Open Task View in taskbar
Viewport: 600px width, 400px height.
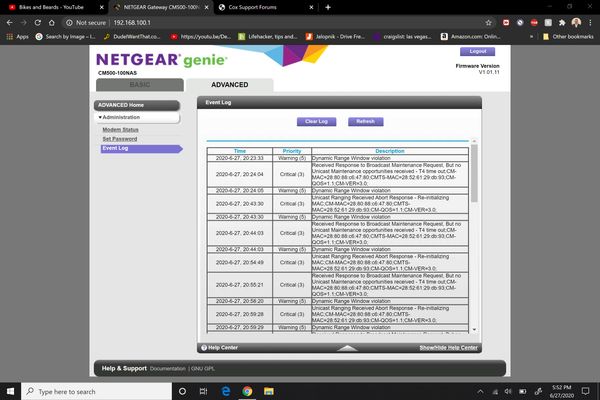coord(204,391)
